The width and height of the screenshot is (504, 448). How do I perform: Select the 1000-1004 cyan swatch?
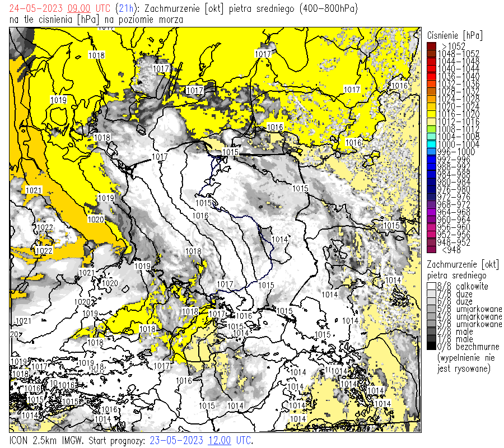(431, 144)
